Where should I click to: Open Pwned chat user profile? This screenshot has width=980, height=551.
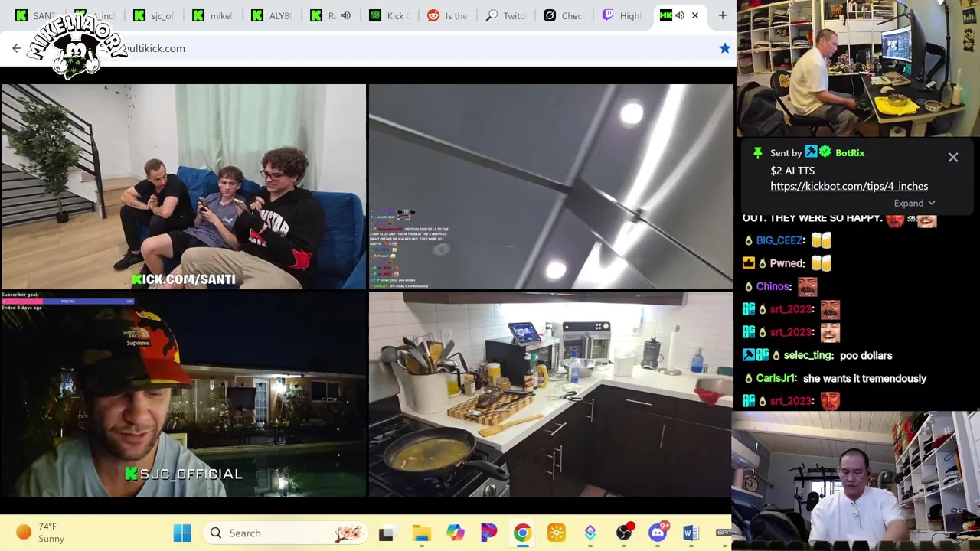(x=786, y=263)
